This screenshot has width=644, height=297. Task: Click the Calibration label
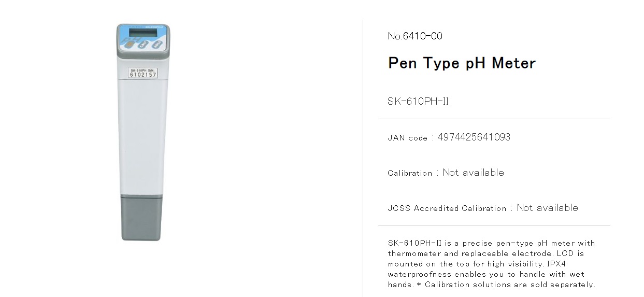(410, 173)
